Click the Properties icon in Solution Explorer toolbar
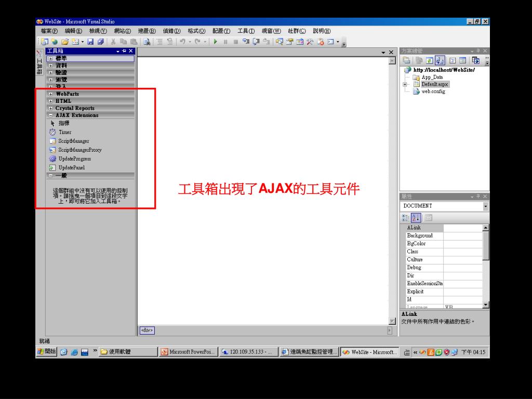This screenshot has height=399, width=532. coord(407,61)
